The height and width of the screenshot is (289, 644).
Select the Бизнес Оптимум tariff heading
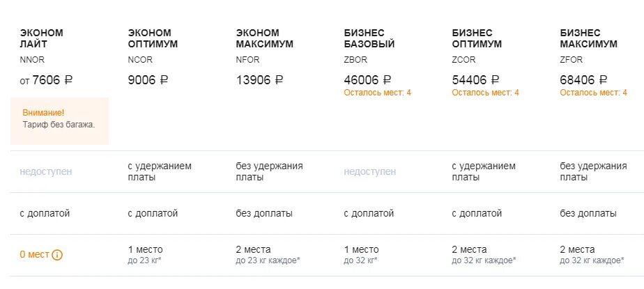(477, 38)
